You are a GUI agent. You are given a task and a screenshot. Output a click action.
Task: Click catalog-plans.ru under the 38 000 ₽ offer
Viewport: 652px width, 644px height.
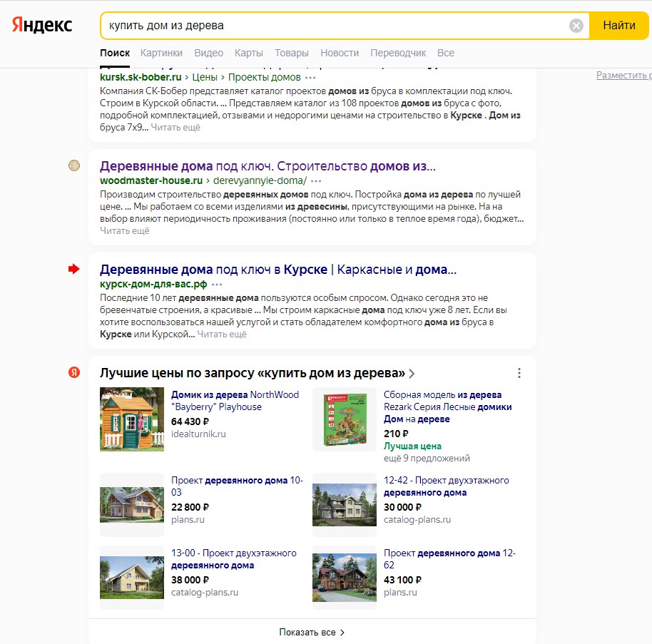coord(205,592)
